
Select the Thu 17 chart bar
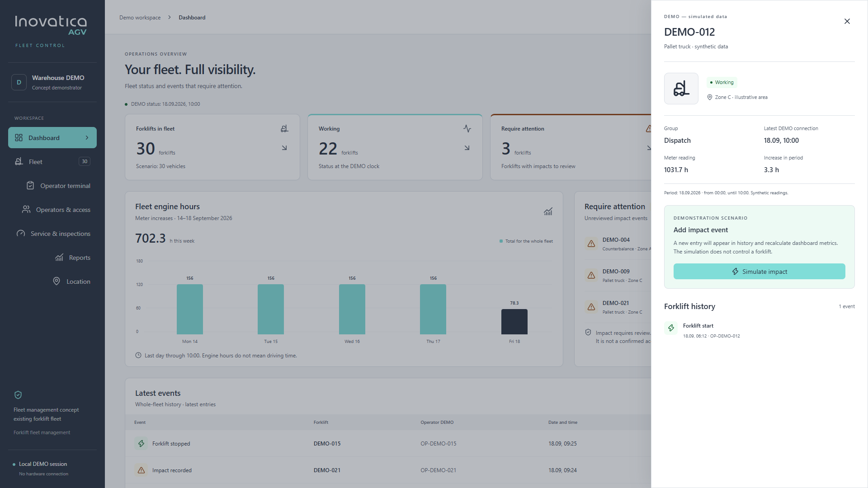tap(433, 309)
